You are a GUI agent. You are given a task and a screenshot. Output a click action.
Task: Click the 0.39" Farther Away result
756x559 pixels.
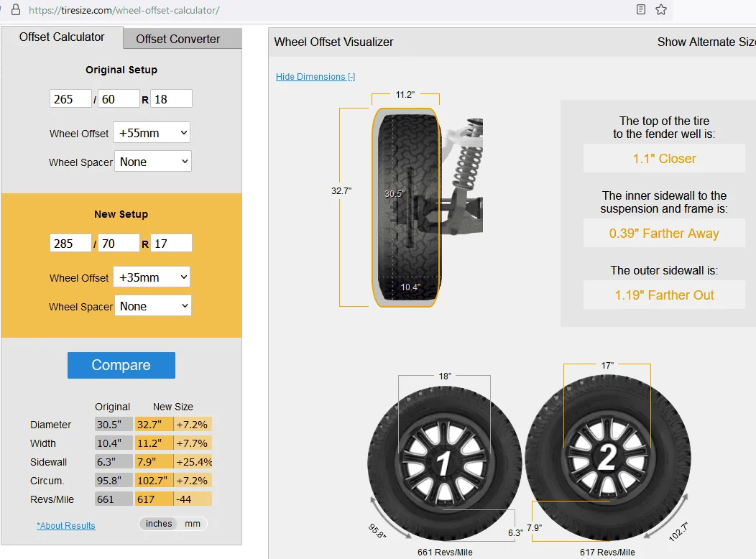pyautogui.click(x=664, y=234)
